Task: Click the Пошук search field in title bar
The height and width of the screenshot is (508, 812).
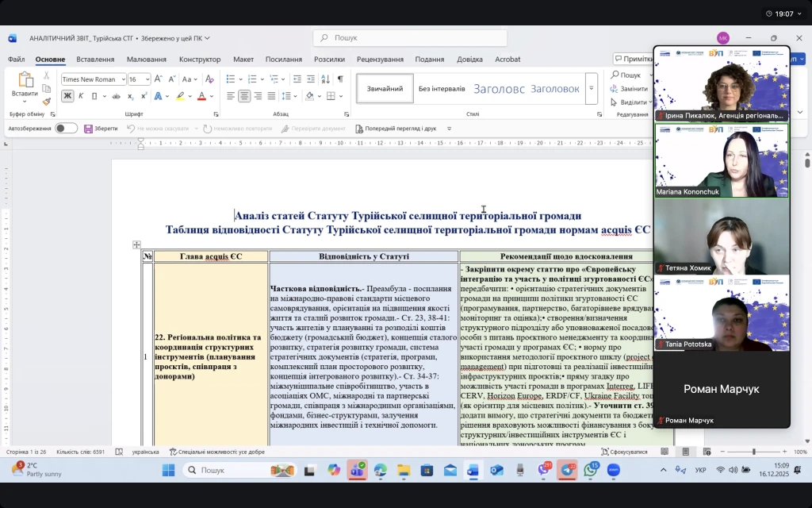Action: click(410, 37)
